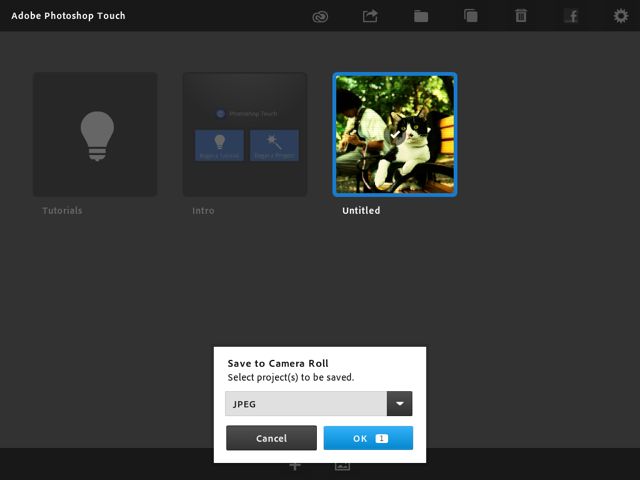Click the duplicate project icon

471,16
